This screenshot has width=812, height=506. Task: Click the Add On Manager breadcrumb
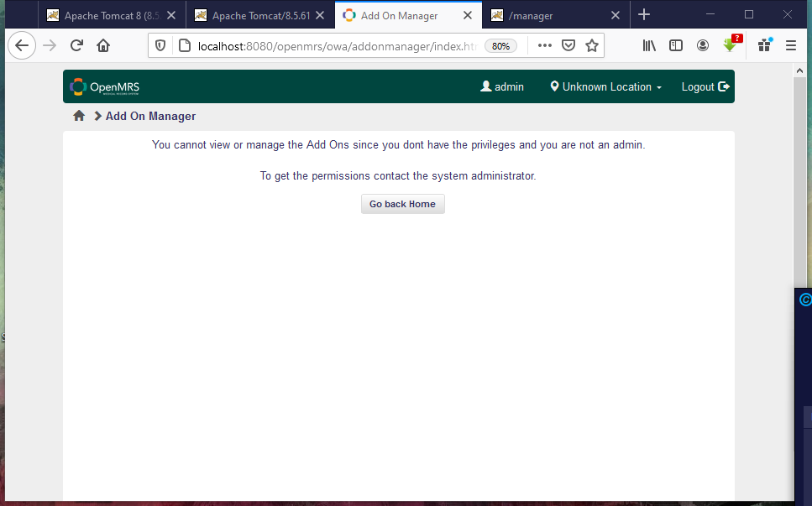click(150, 116)
